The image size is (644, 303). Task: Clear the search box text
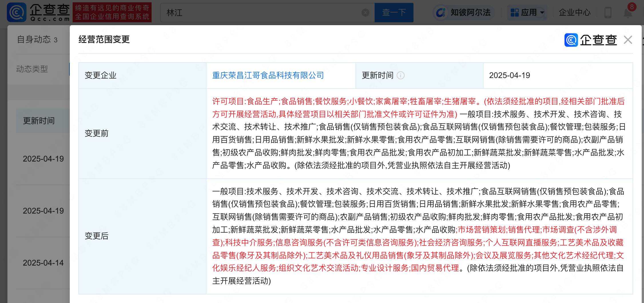click(365, 13)
